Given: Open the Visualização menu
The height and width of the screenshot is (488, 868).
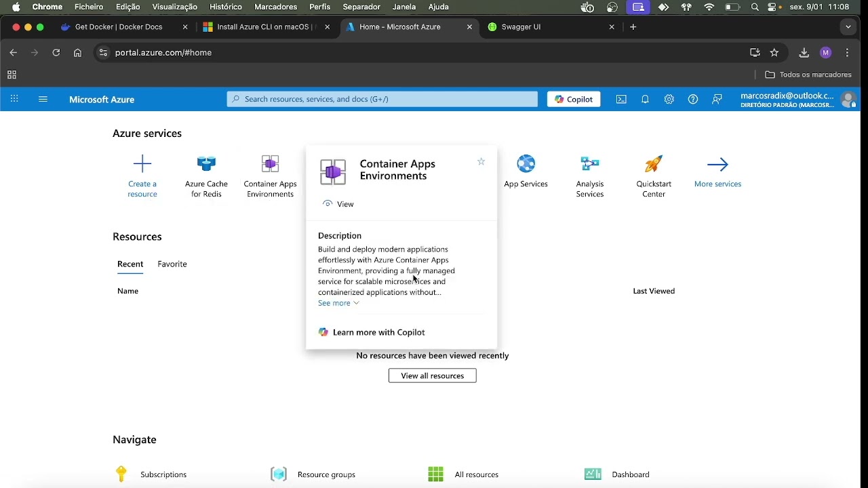Looking at the screenshot, I should 174,7.
